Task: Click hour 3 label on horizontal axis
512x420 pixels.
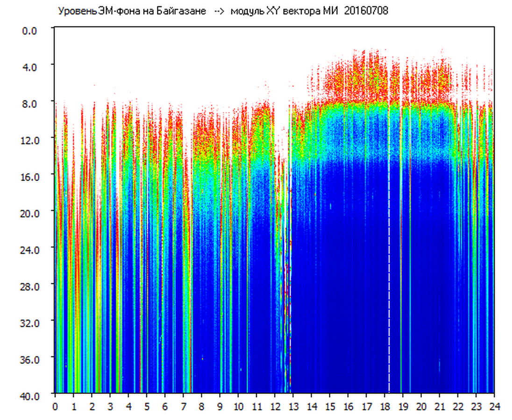Action: coord(110,406)
